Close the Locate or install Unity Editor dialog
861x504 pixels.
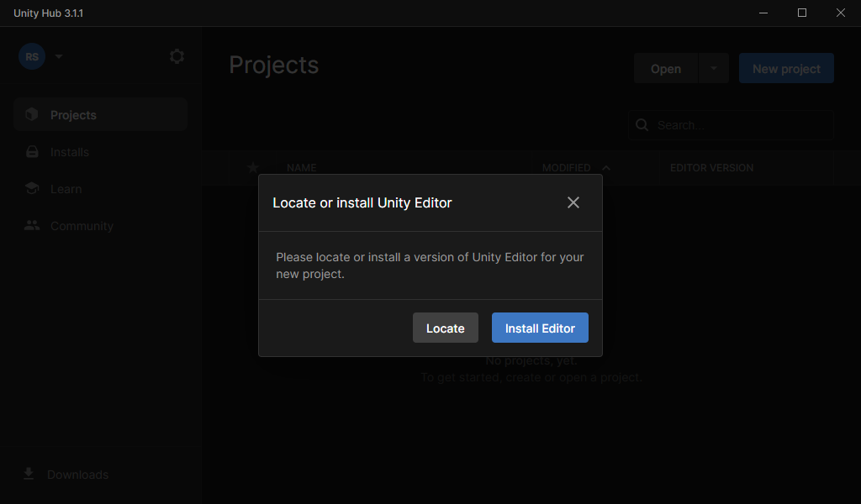(573, 202)
